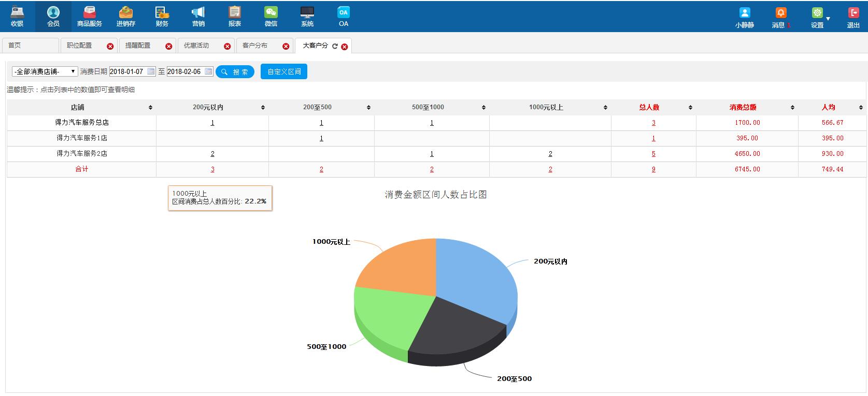This screenshot has width=868, height=396.
Task: Close the 提醒配置 tab
Action: click(168, 47)
